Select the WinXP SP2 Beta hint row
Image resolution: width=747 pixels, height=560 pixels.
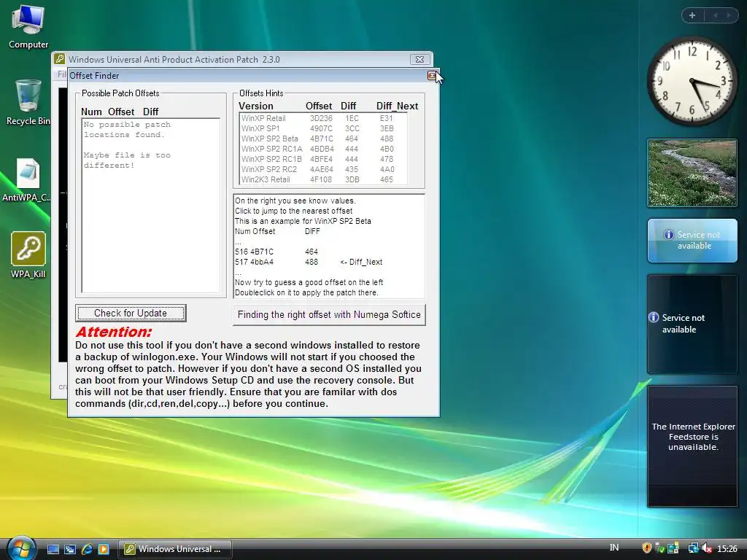[323, 139]
